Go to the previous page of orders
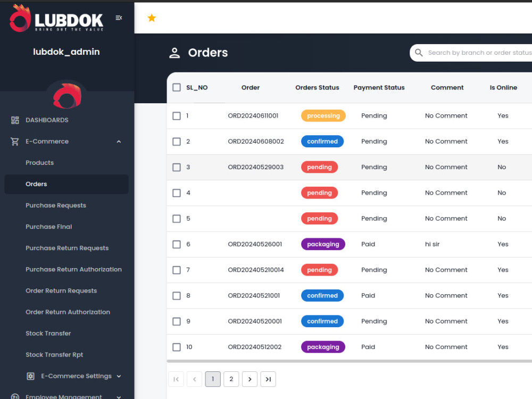This screenshot has height=399, width=532. (x=194, y=379)
